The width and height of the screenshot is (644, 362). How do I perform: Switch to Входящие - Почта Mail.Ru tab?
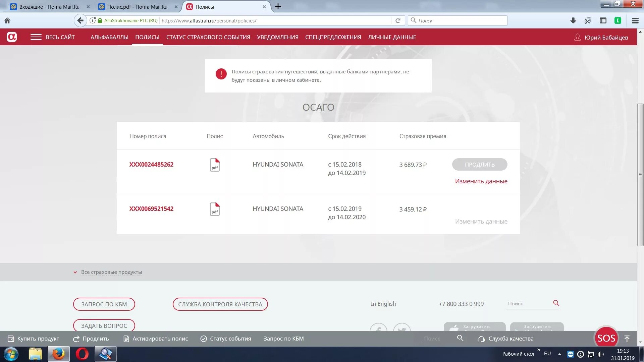pyautogui.click(x=49, y=7)
